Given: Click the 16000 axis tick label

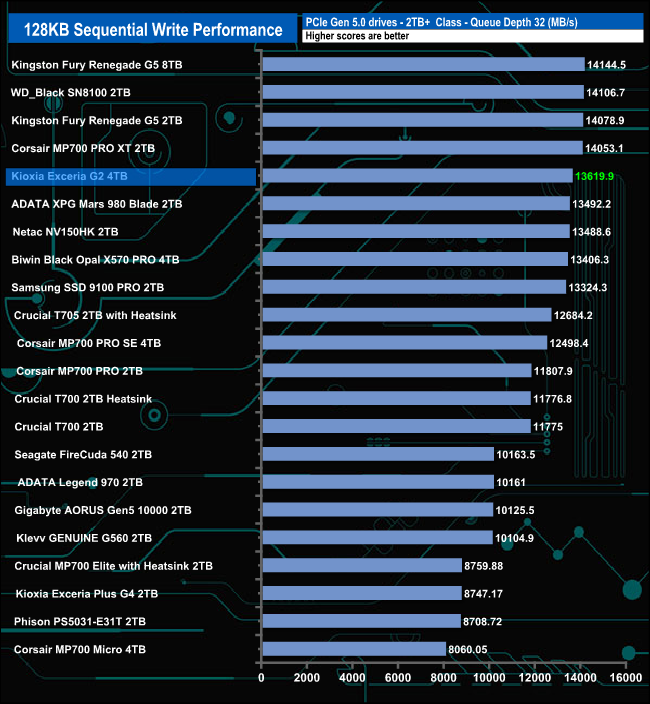Looking at the screenshot, I should pos(626,678).
